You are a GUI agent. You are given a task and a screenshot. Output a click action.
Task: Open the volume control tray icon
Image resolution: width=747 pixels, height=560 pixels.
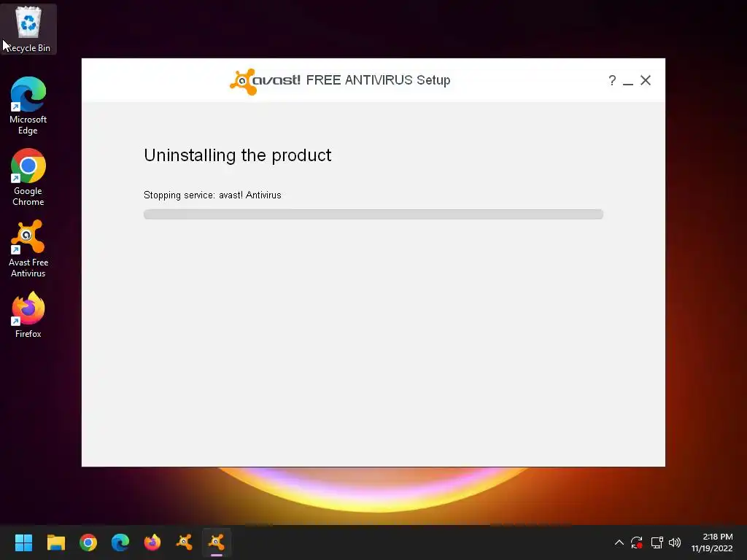coord(675,542)
